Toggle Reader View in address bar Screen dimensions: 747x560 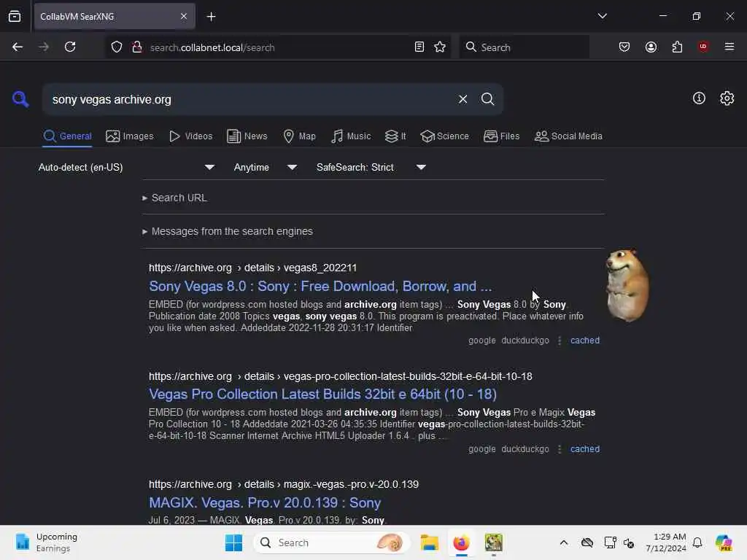(x=419, y=47)
